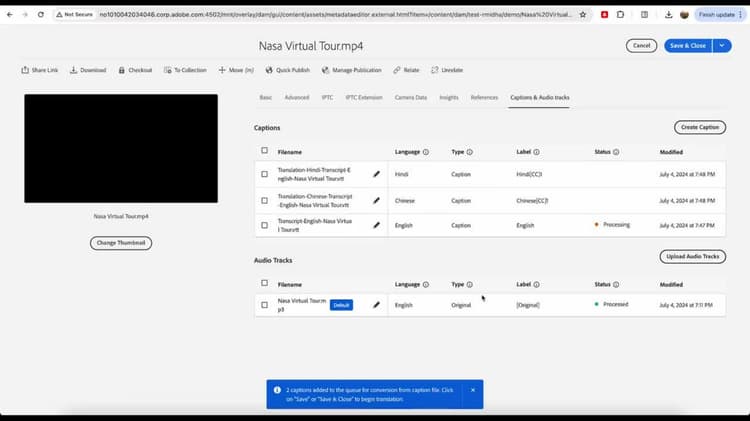The width and height of the screenshot is (750, 421).
Task: Select Captions & Audio tracks tab
Action: (x=540, y=98)
